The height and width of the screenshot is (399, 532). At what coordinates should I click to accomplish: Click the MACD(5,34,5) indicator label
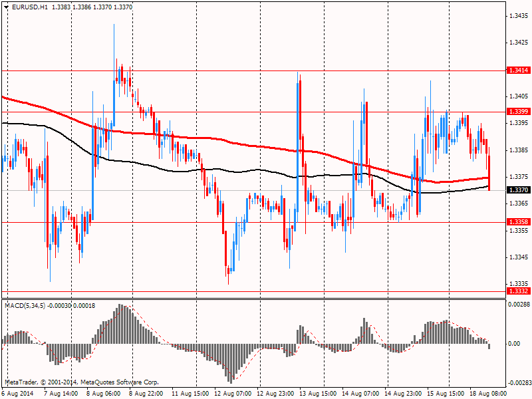coord(25,306)
